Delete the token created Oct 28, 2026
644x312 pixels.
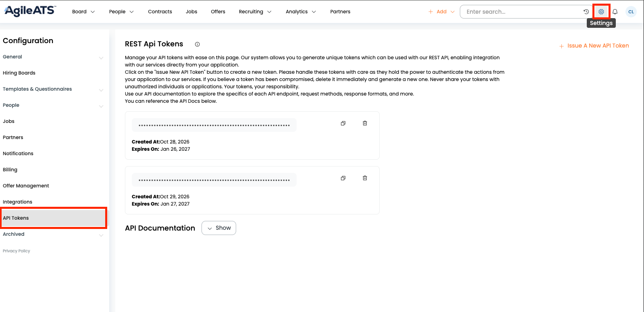click(x=365, y=123)
